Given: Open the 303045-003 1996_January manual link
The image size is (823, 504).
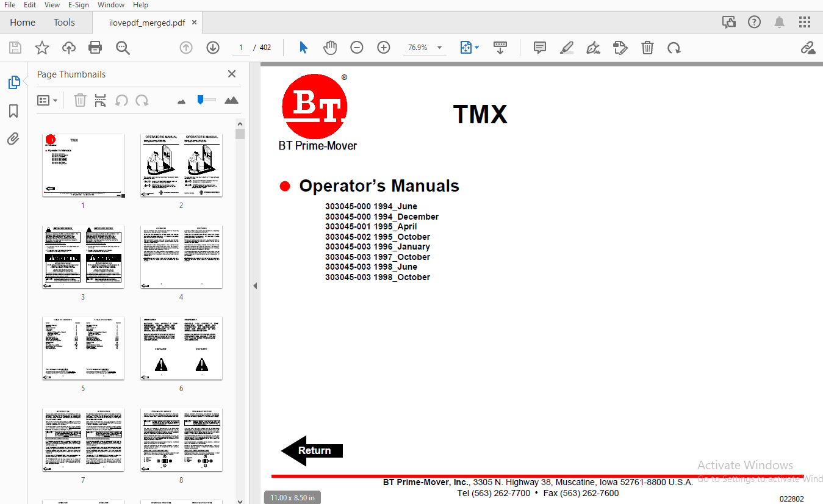Looking at the screenshot, I should 378,247.
